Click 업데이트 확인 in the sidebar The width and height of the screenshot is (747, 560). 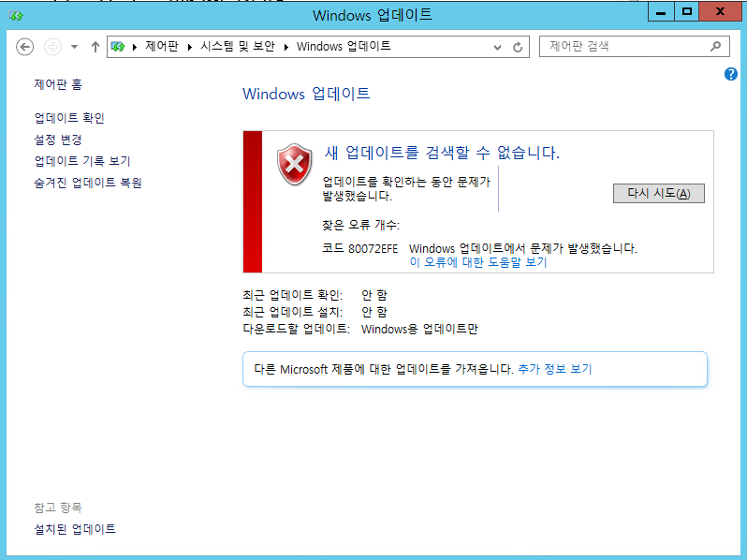pyautogui.click(x=69, y=118)
